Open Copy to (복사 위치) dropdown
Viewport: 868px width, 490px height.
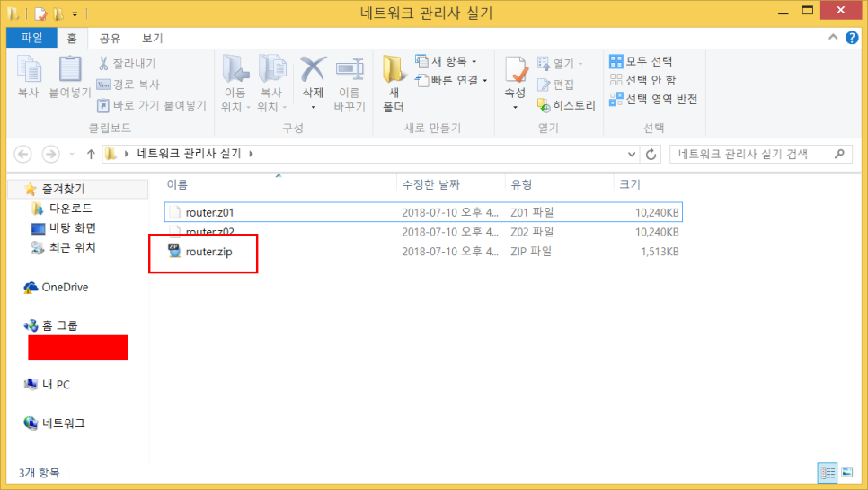click(271, 83)
